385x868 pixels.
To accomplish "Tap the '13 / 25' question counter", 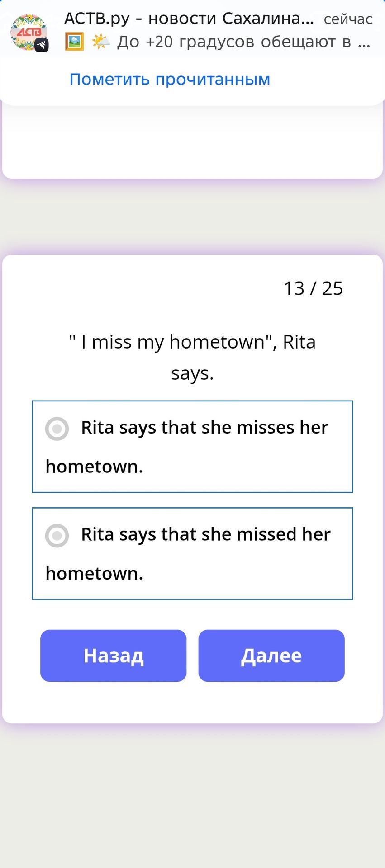I will (313, 288).
